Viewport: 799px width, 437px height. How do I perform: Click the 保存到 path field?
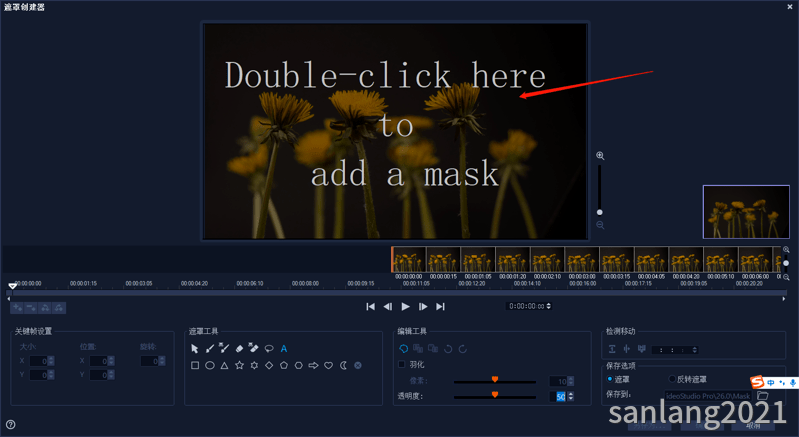pyautogui.click(x=708, y=396)
